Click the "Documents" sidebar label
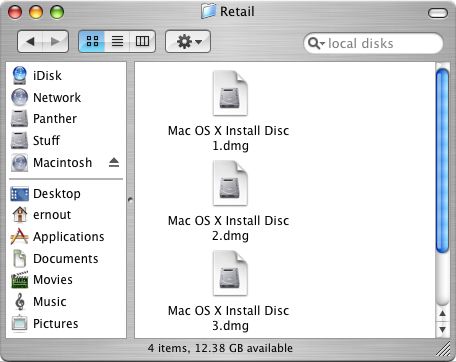Screen dimensions: 456x362 click(66, 259)
